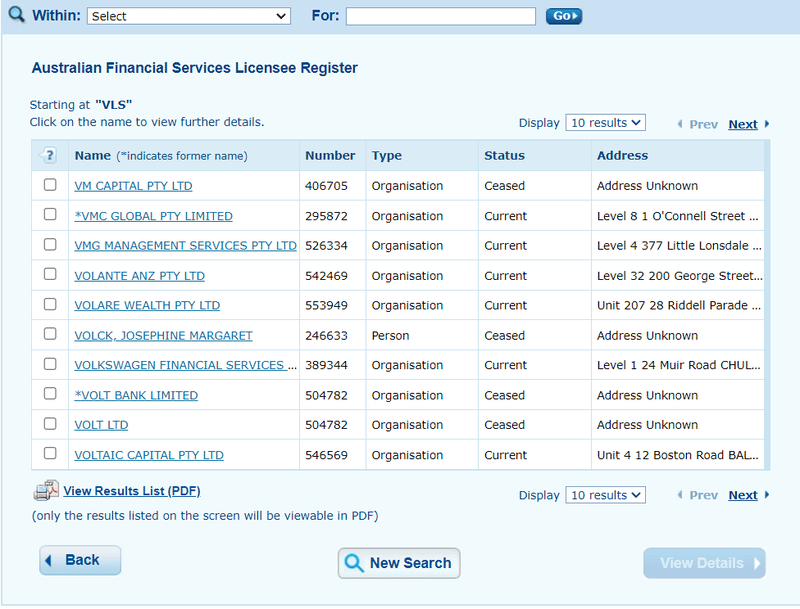Viewport: 800px width, 609px height.
Task: Click address Level 8 1 O'Connell Street
Action: [x=678, y=216]
